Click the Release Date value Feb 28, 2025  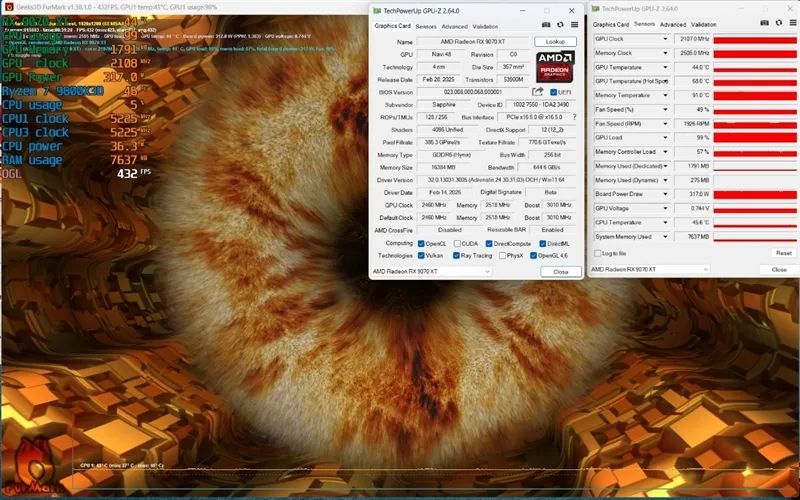point(439,80)
